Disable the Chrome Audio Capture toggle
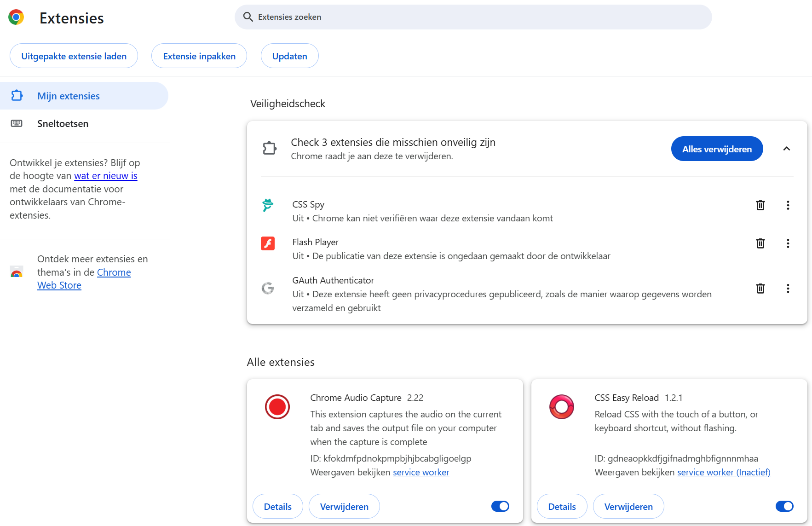812x526 pixels. click(x=500, y=506)
